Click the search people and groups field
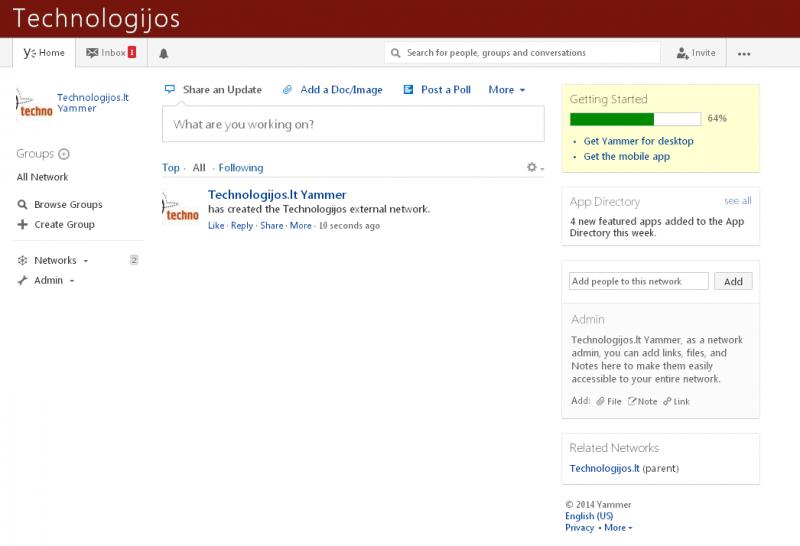 522,53
